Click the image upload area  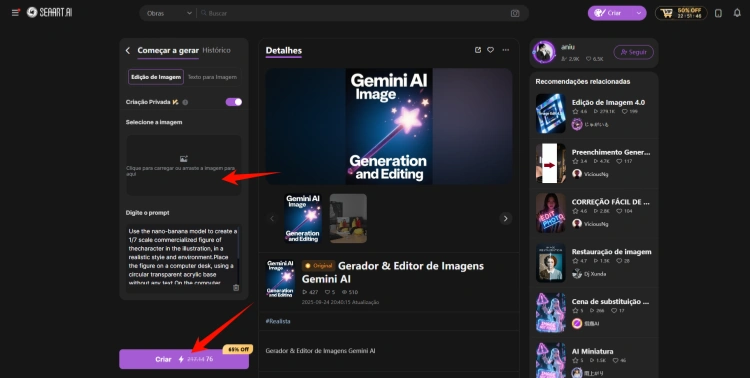[184, 165]
